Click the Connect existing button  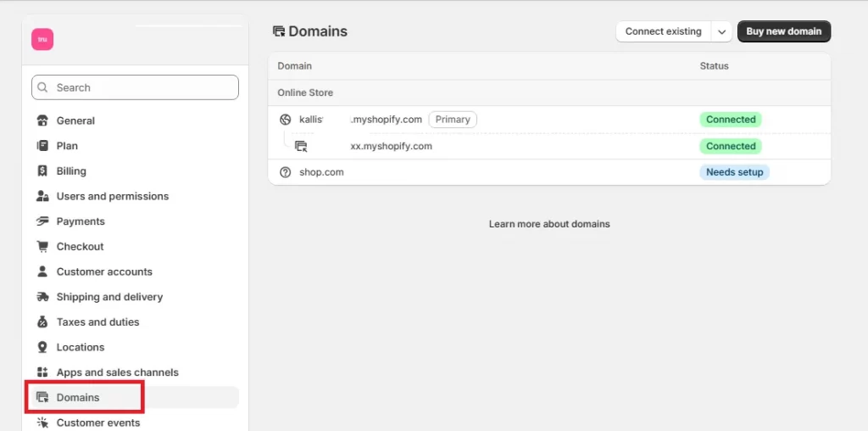664,31
